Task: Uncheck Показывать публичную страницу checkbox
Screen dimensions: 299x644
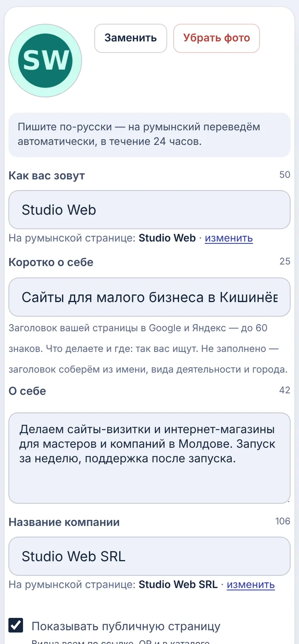Action: coord(16,625)
